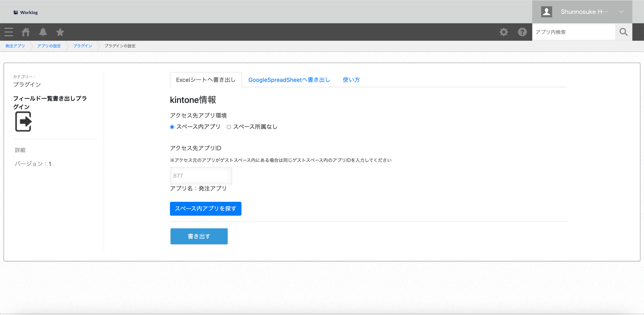Go to home via house icon

point(25,32)
